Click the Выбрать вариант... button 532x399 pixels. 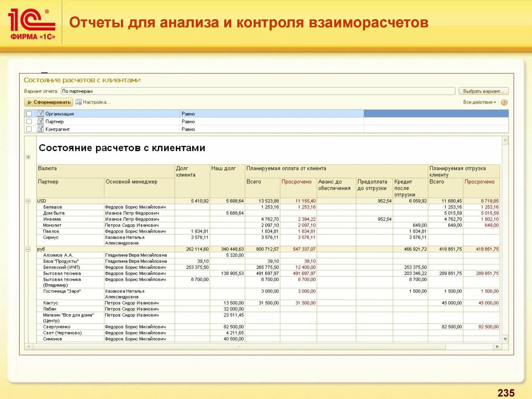(x=483, y=91)
